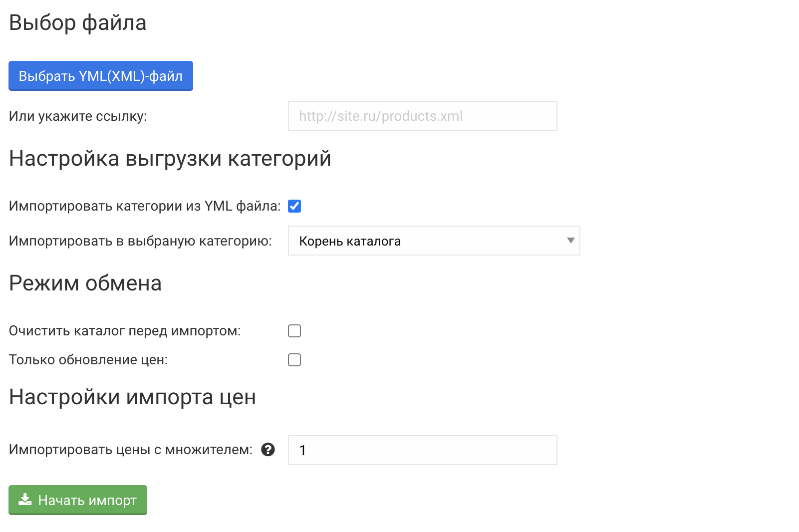Open the Корень каталога category dropdown

click(x=434, y=241)
